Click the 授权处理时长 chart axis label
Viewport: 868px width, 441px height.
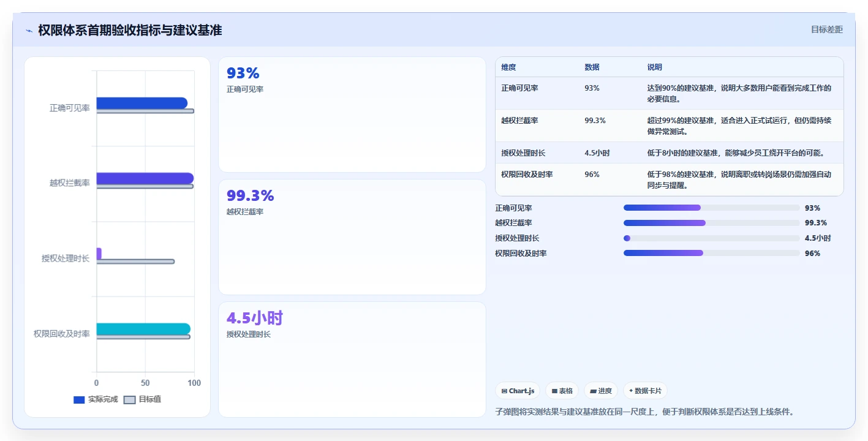coord(66,258)
